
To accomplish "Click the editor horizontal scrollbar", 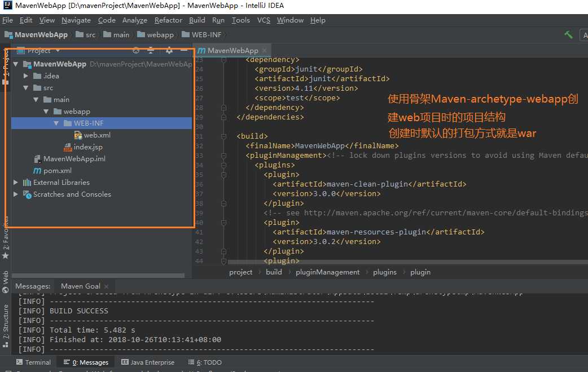I will click(x=407, y=262).
